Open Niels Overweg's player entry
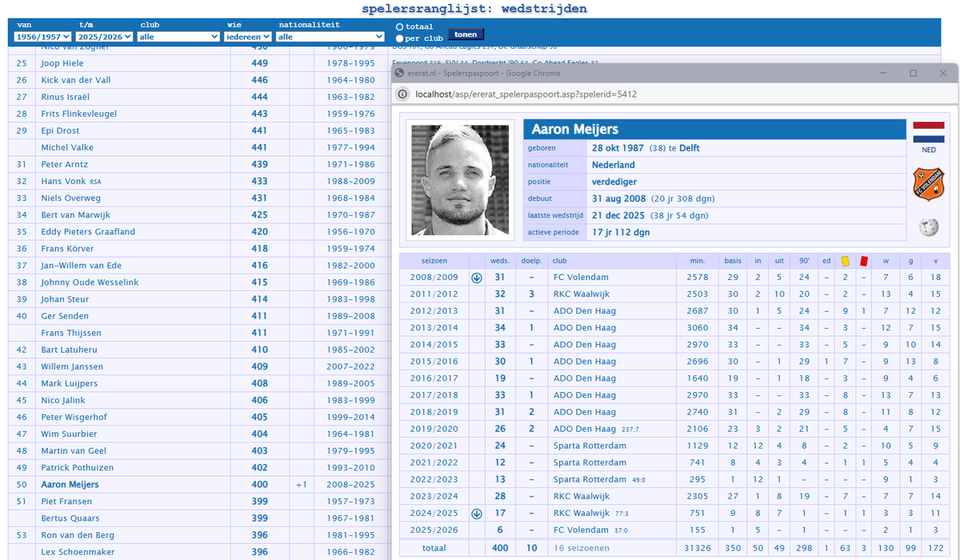This screenshot has height=560, width=960. coord(71,198)
